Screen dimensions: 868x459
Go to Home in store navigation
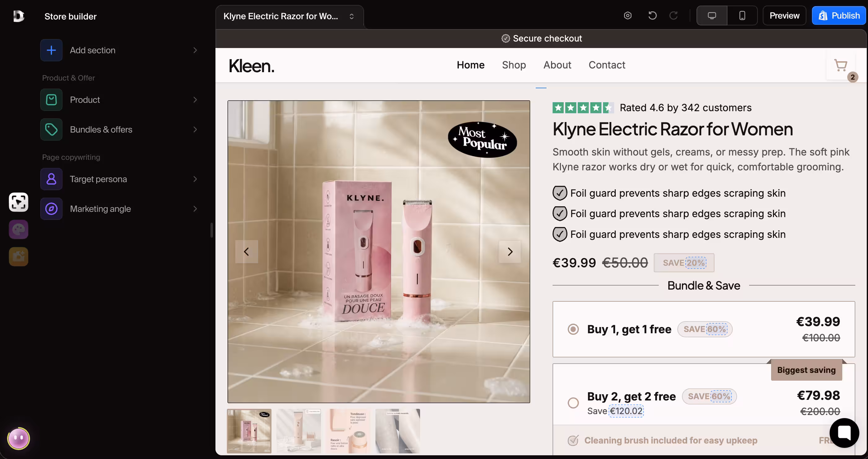[471, 65]
